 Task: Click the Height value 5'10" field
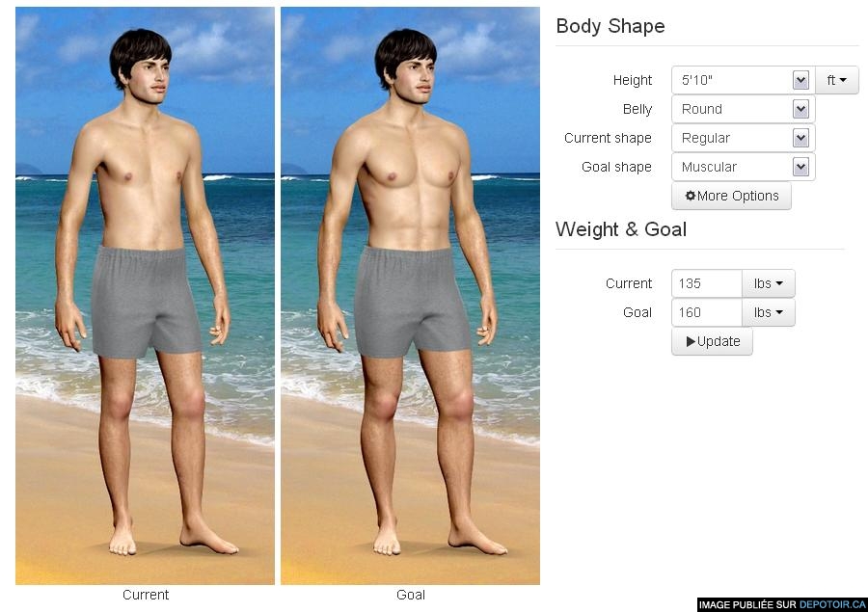pyautogui.click(x=732, y=80)
